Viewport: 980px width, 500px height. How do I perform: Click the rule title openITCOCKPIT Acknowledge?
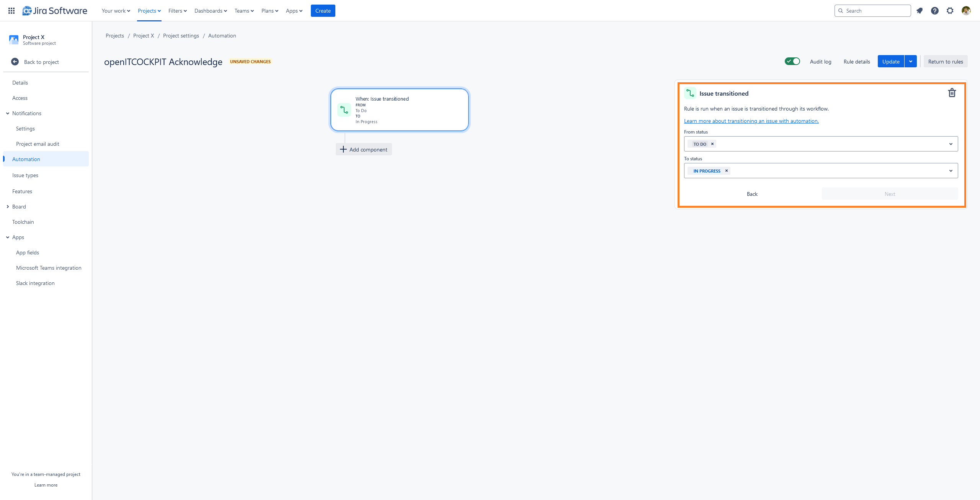(163, 62)
